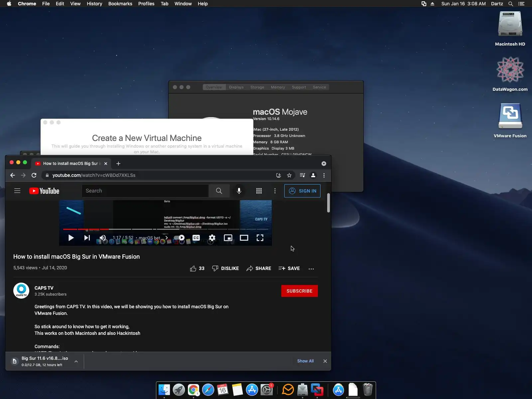The height and width of the screenshot is (399, 532).
Task: Close the Chrome downloads bar
Action: click(325, 361)
